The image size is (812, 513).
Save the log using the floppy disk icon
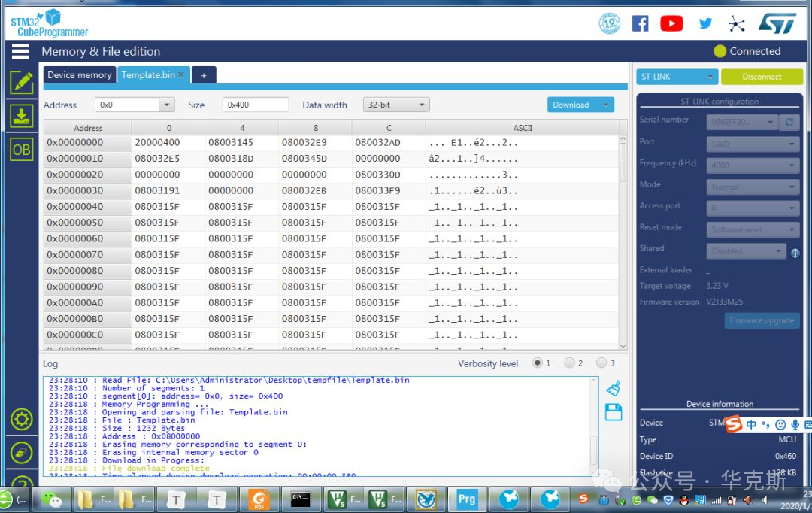[613, 411]
